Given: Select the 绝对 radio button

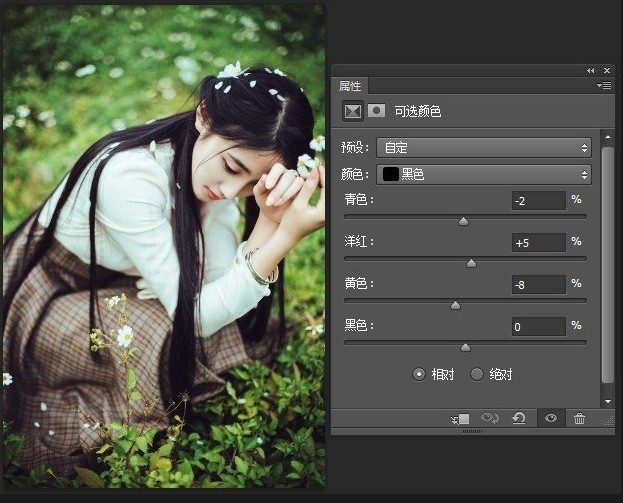Looking at the screenshot, I should 477,374.
